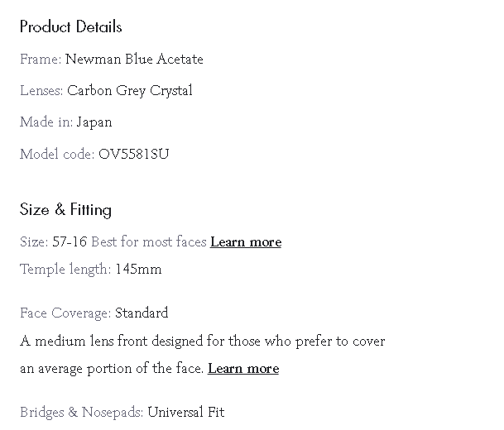Screen dimensions: 504x430
Task: Click the Face Coverage: label
Action: tap(65, 313)
